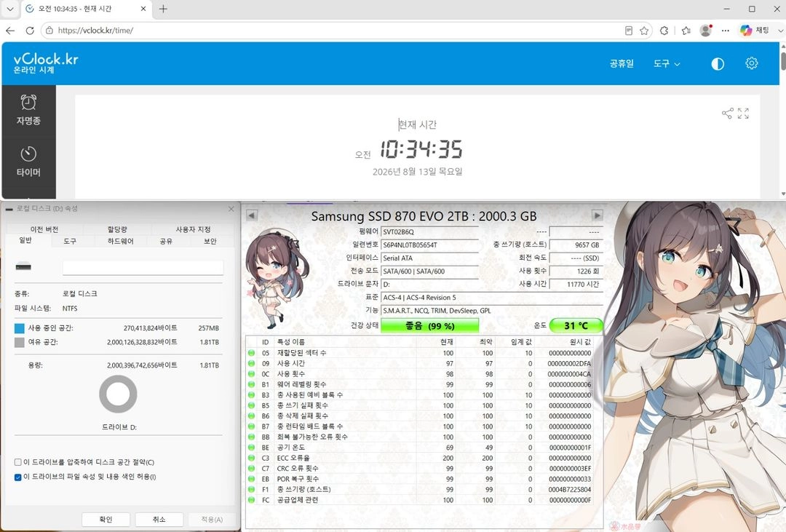Select 타이머 timer in sidebar
Image resolution: width=786 pixels, height=532 pixels.
coord(28,162)
